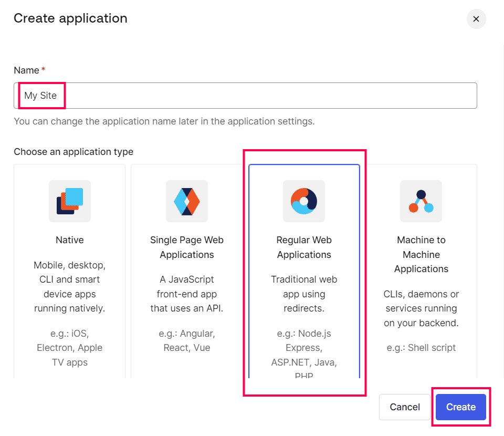Click the Single Page Web Applications diamond icon

(187, 201)
